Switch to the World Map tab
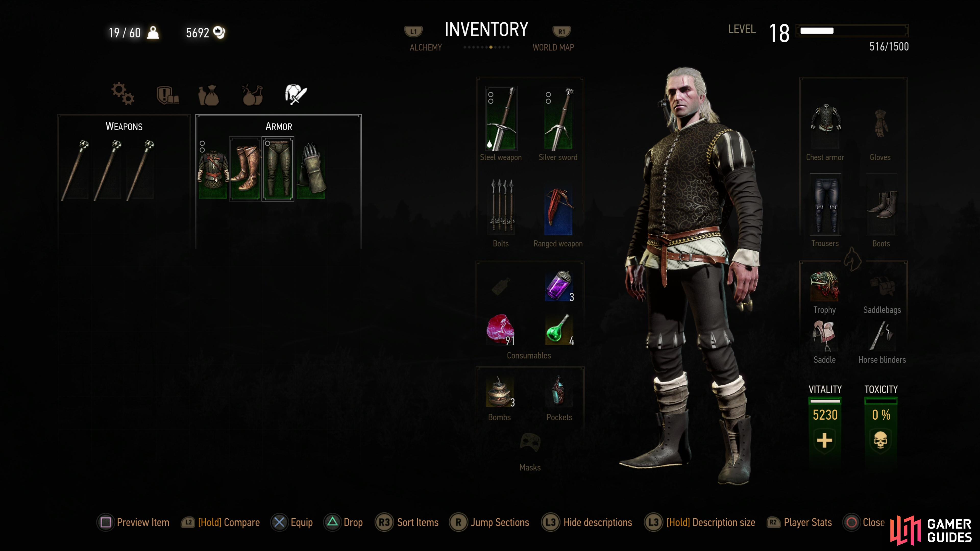This screenshot has width=980, height=551. point(553,47)
